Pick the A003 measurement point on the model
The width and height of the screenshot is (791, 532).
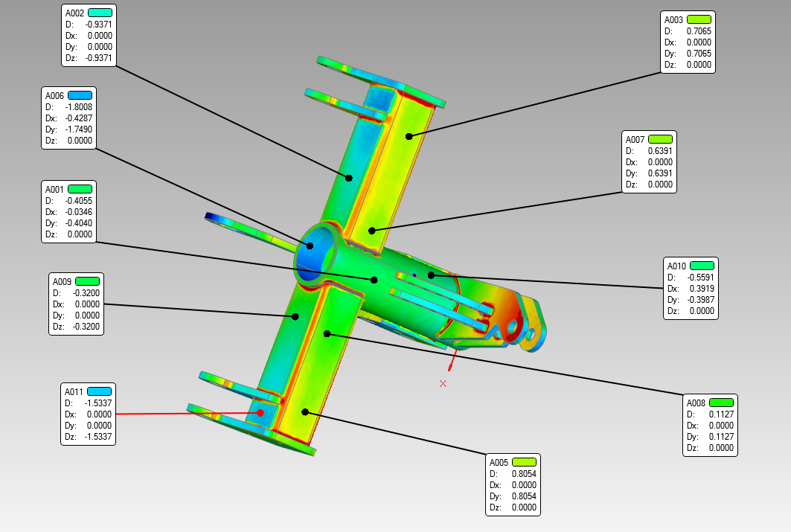click(409, 136)
